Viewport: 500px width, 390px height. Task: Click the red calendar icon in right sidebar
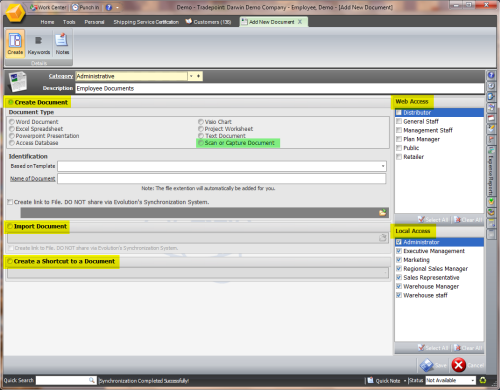[491, 118]
